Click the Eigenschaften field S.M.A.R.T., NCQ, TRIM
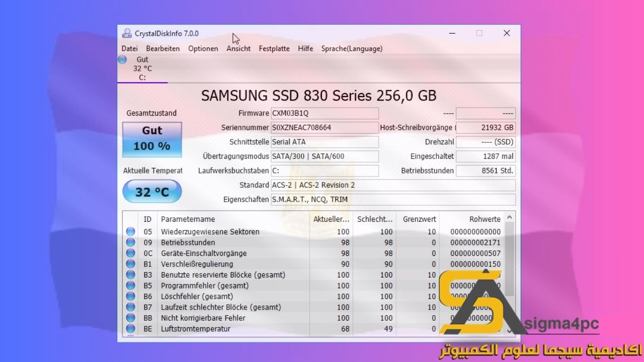644x362 pixels. click(393, 199)
